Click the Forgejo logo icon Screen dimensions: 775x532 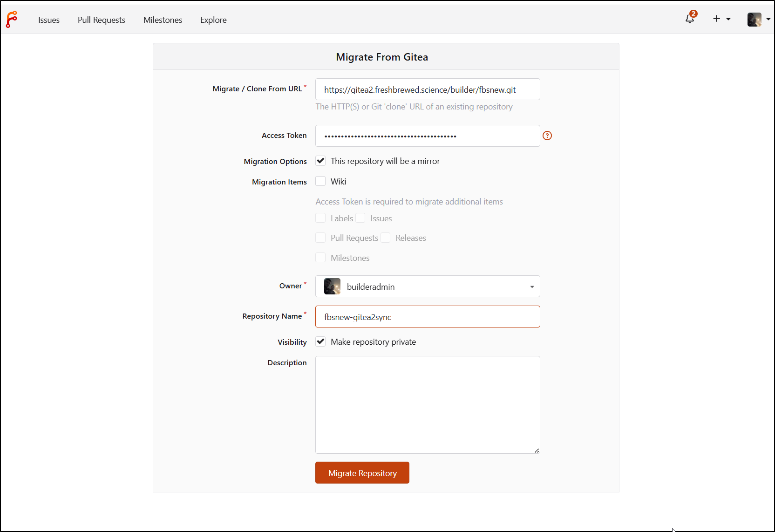pos(12,20)
